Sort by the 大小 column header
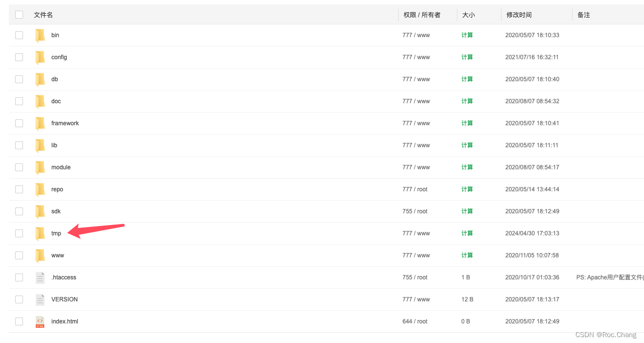This screenshot has width=644, height=343. coord(469,15)
